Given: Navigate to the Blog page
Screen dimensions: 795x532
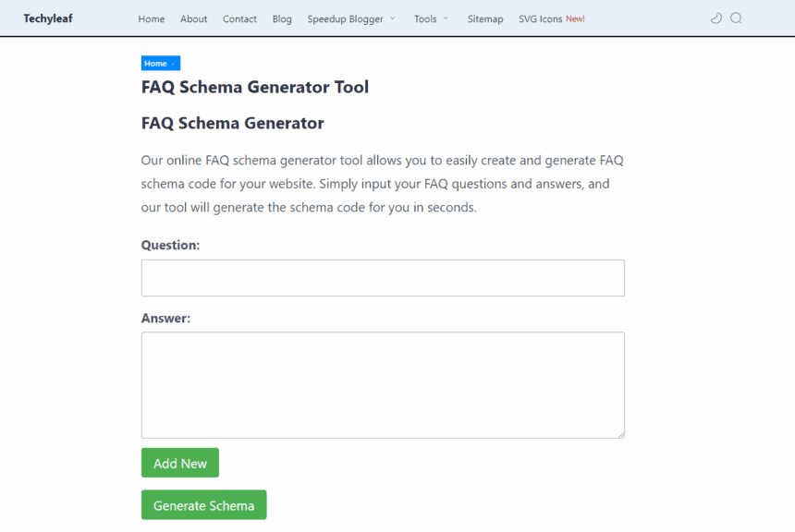Looking at the screenshot, I should coord(282,18).
